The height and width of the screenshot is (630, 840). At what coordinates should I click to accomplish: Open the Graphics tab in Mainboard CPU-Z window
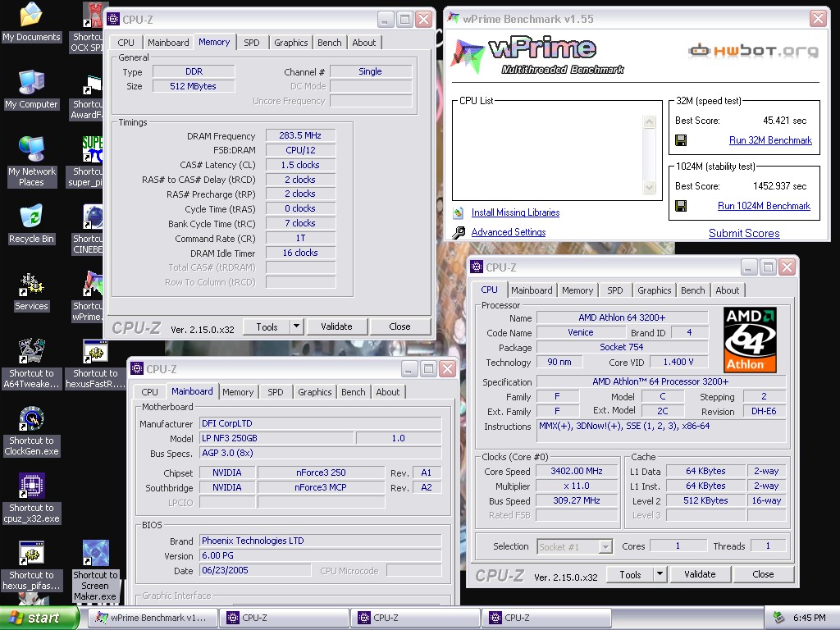tap(314, 392)
